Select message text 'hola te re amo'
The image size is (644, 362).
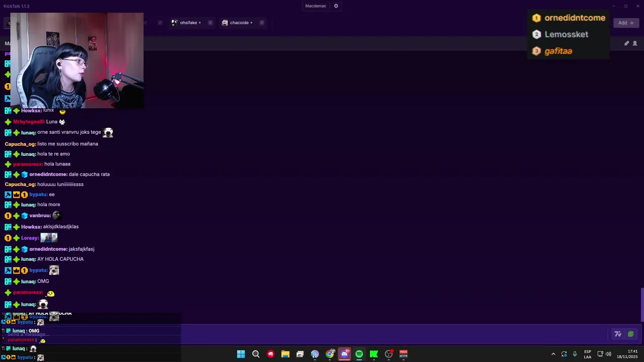tap(53, 154)
